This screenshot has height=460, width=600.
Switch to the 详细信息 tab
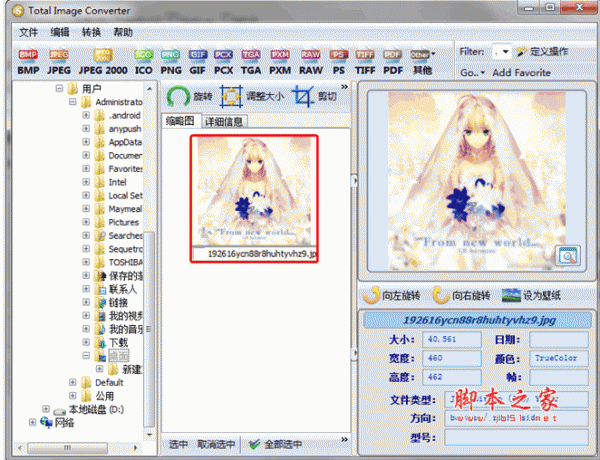[224, 122]
